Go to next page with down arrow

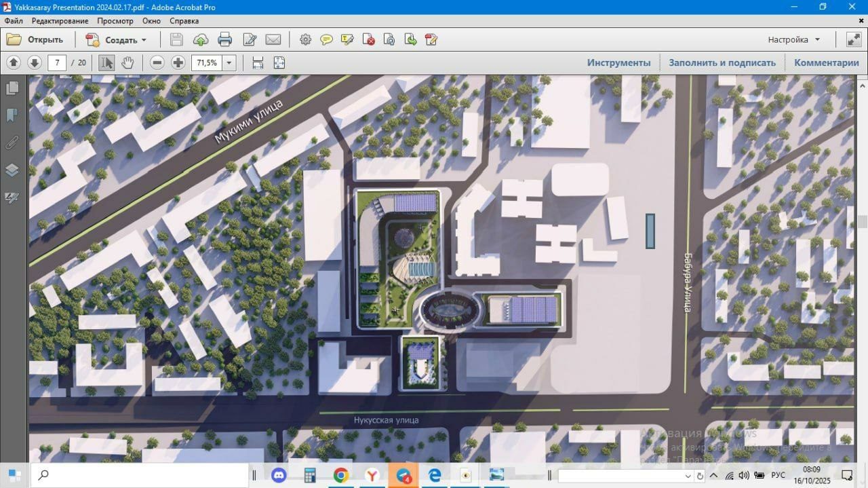coord(35,62)
